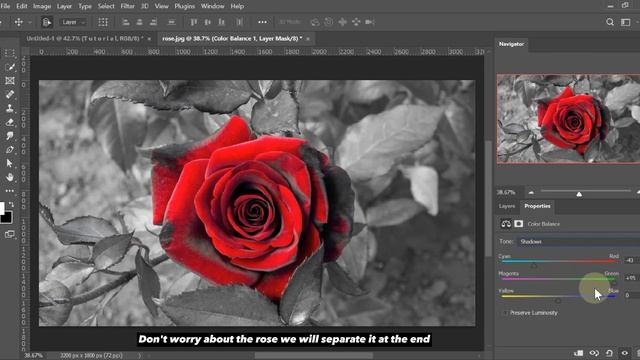
Task: Open the align options ellipsis menu
Action: click(262, 22)
